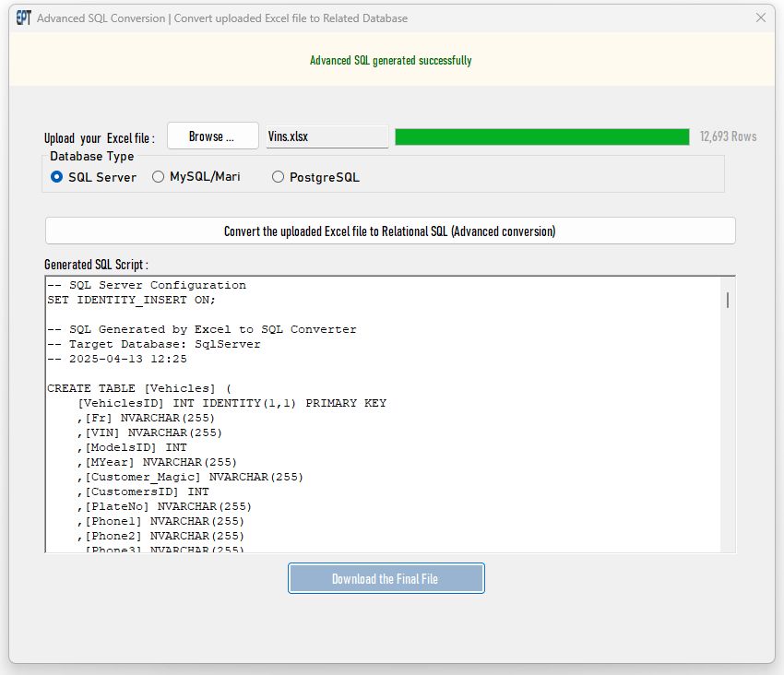Convert uploaded Excel file to Relational SQL
Screen dimensions: 784x675
(390, 231)
